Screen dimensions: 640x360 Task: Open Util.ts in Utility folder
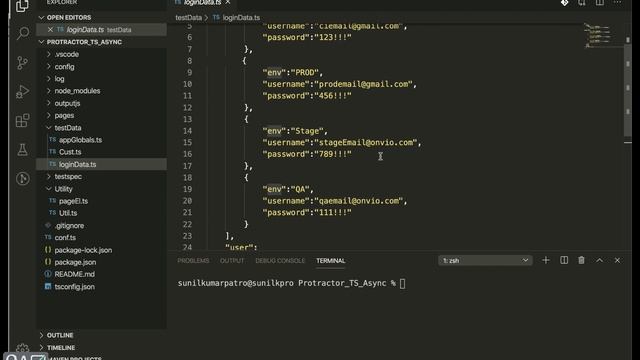click(x=68, y=213)
